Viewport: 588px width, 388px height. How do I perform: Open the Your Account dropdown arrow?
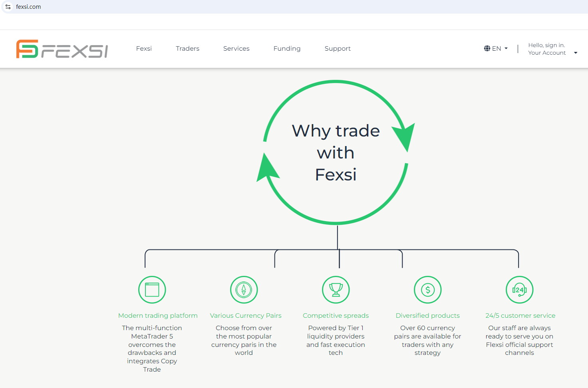576,53
